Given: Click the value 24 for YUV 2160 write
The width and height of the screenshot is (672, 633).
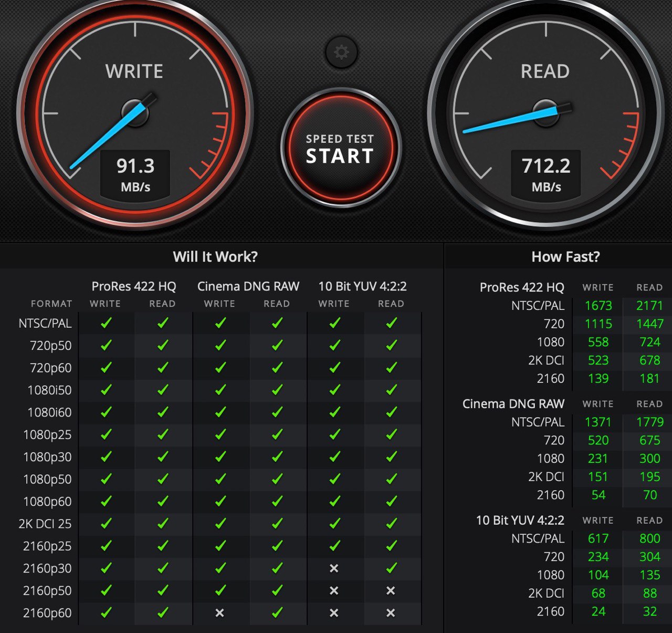Looking at the screenshot, I should pyautogui.click(x=598, y=611).
